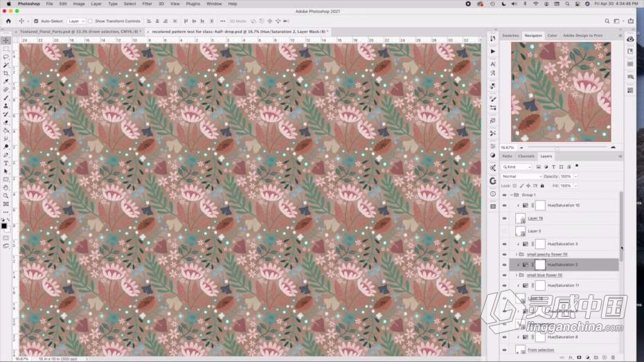Click the Navigator preview thumbnail
This screenshot has height=362, width=644.
pyautogui.click(x=561, y=92)
